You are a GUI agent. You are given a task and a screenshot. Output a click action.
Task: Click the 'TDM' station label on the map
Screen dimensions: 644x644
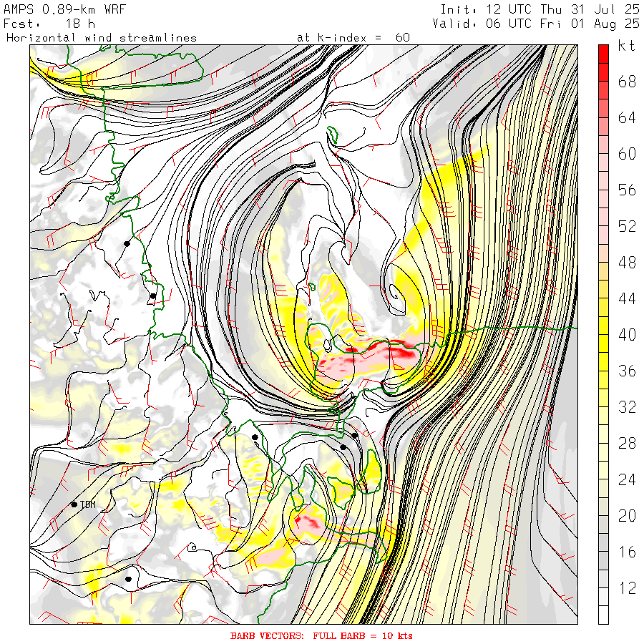(88, 504)
